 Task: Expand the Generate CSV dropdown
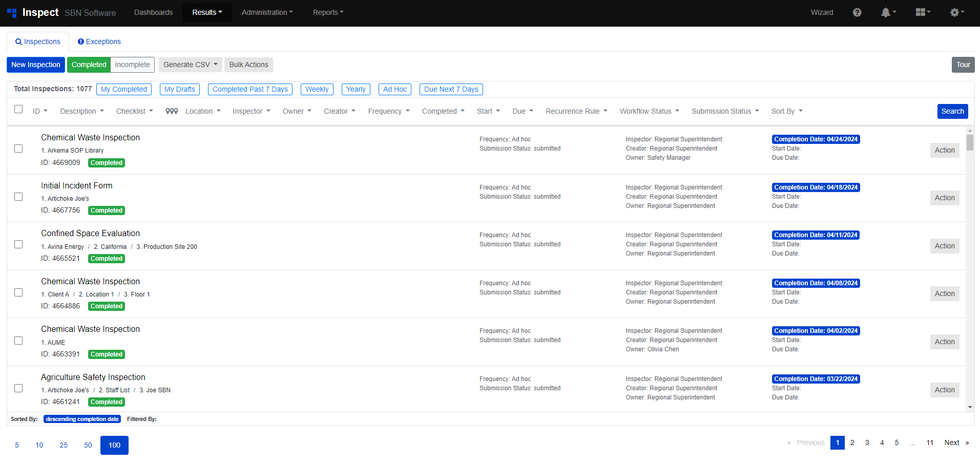(190, 65)
